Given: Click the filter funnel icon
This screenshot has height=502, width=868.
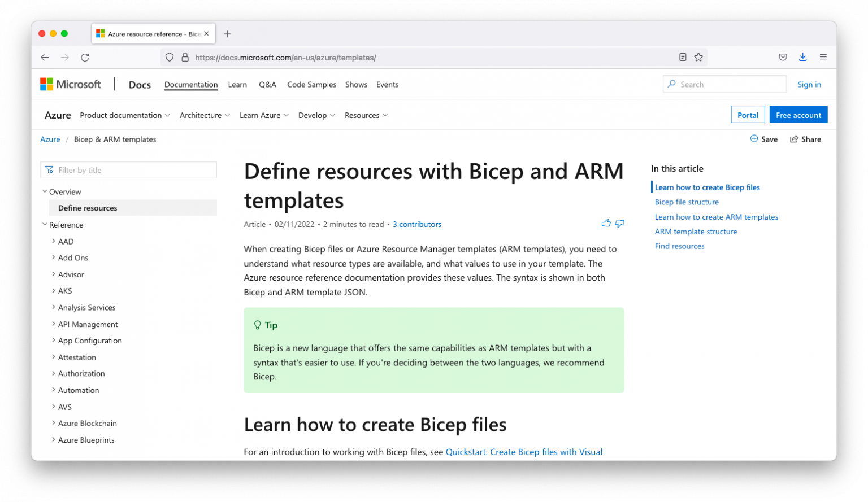Looking at the screenshot, I should pos(49,170).
